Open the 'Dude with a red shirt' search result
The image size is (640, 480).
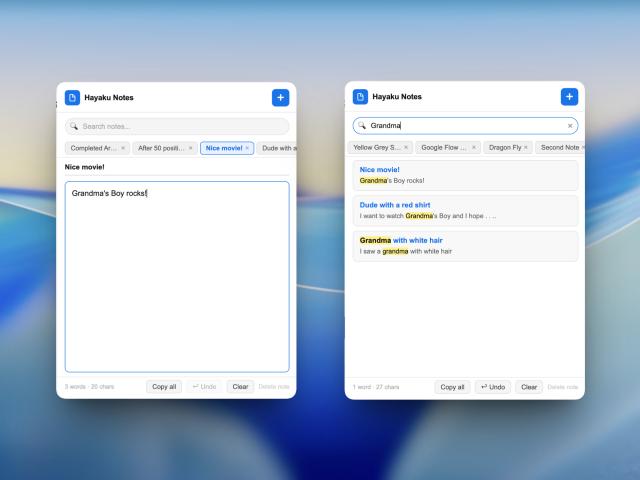[465, 211]
